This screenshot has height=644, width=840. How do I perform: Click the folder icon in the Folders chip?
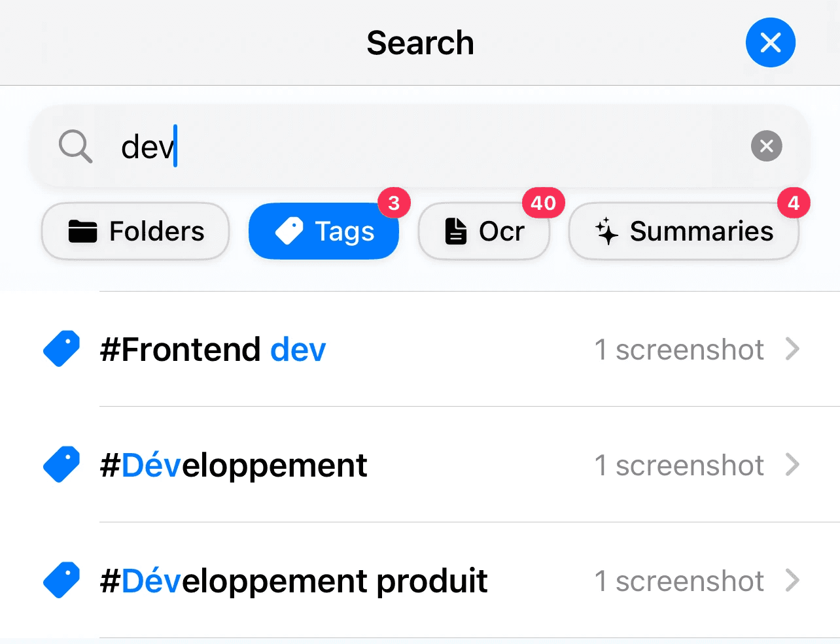[x=83, y=231]
